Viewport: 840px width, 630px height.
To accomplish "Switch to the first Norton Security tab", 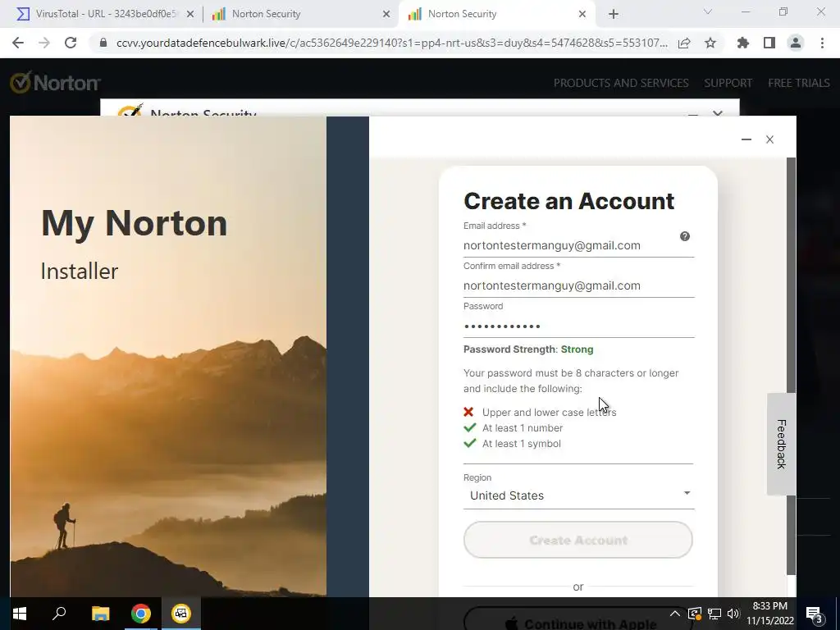I will coord(300,14).
